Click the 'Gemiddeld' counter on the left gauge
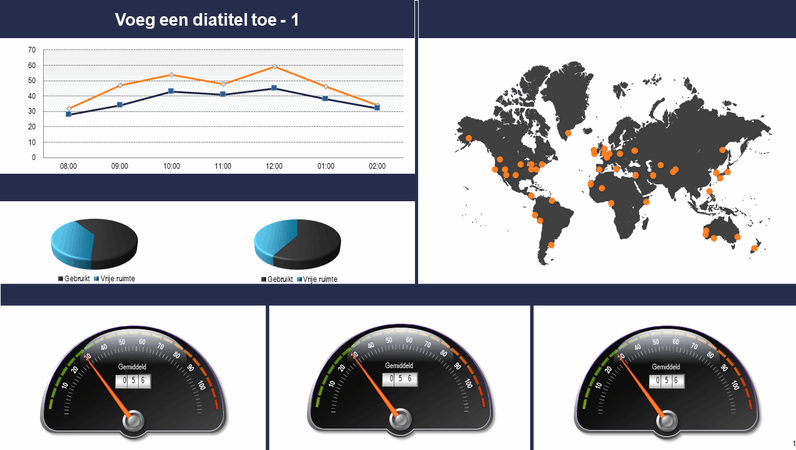 (133, 380)
